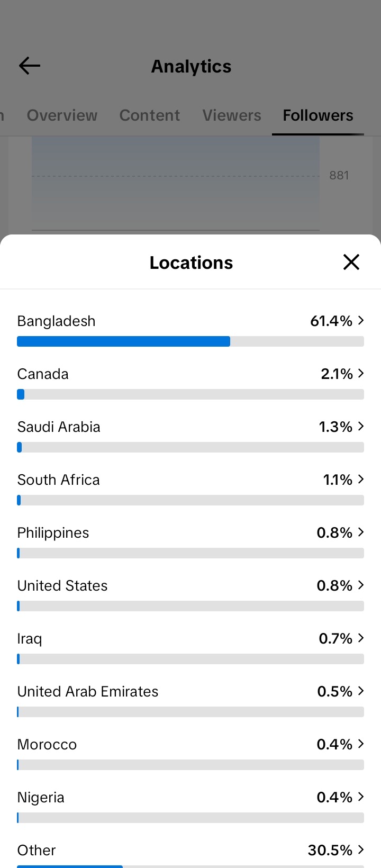The height and width of the screenshot is (868, 381).
Task: Expand Bangladesh chevron arrow
Action: click(x=361, y=320)
